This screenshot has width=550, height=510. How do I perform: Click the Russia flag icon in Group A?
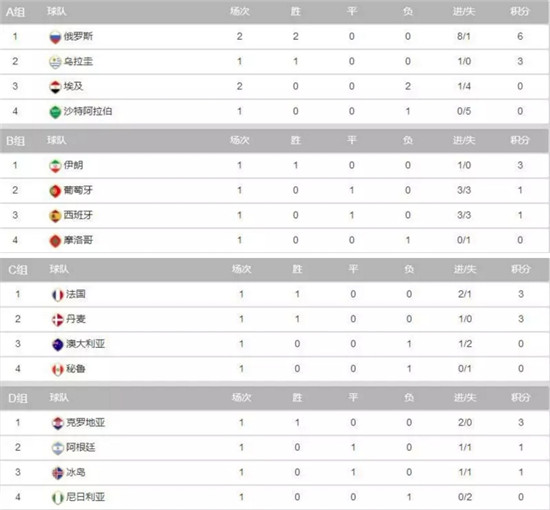click(55, 37)
